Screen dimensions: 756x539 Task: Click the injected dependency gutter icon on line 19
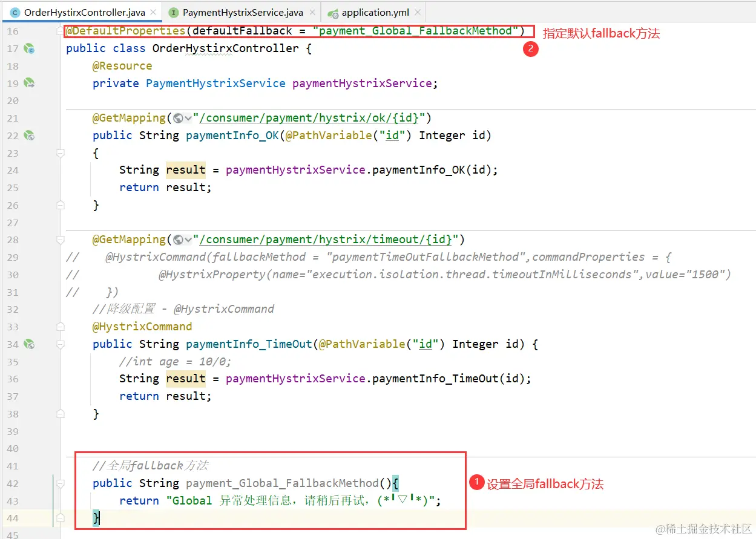(x=28, y=83)
